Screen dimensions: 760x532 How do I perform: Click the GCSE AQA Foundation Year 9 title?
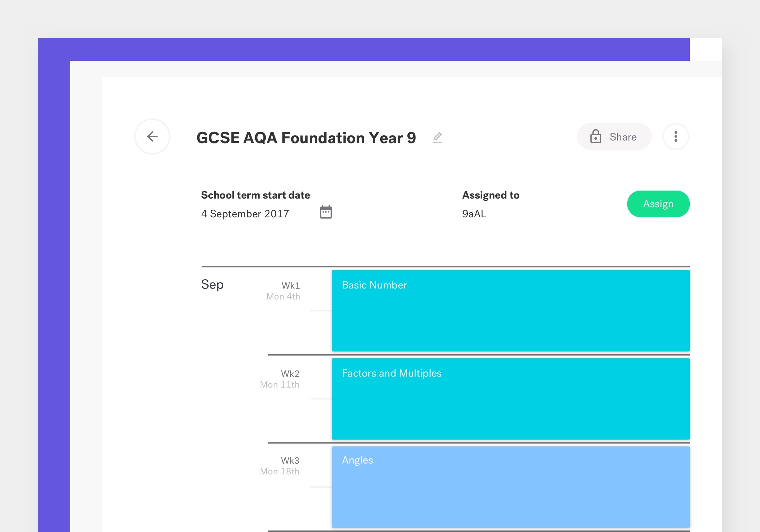(x=306, y=138)
